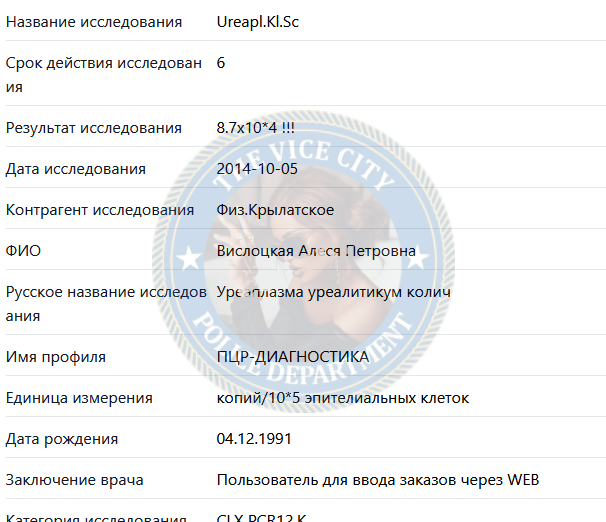The height and width of the screenshot is (522, 606).
Task: Click the Ureapl.Kl.Sc study name value
Action: (x=257, y=22)
